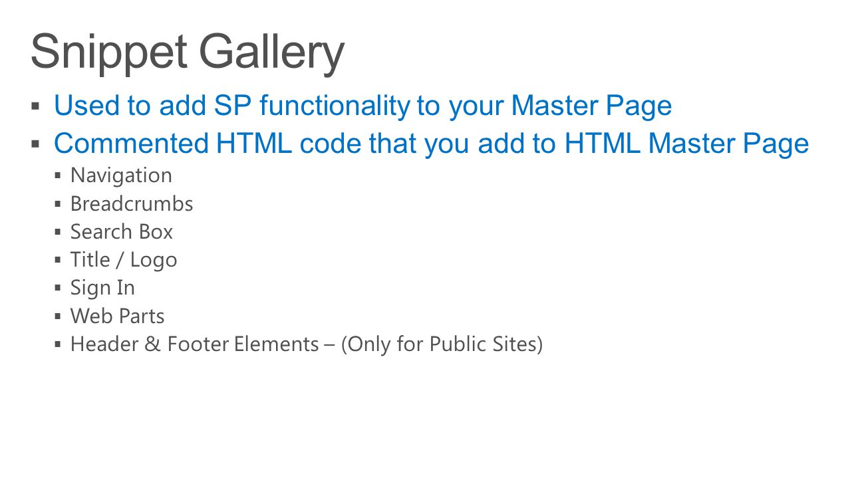Click the words 'Master Page' in first bullet
Screen dimensions: 868x488
pyautogui.click(x=591, y=106)
